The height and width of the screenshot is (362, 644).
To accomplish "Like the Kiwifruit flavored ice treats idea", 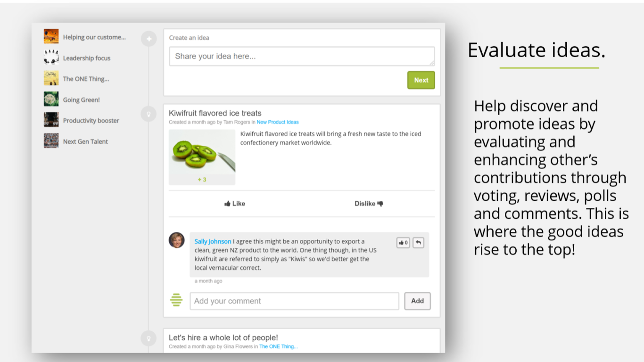I will [235, 204].
